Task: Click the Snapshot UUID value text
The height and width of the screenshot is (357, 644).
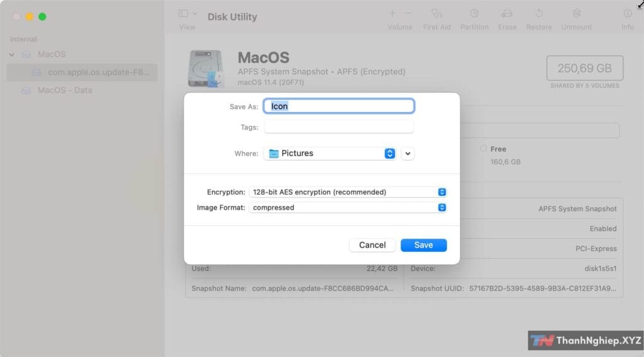Action: [543, 288]
